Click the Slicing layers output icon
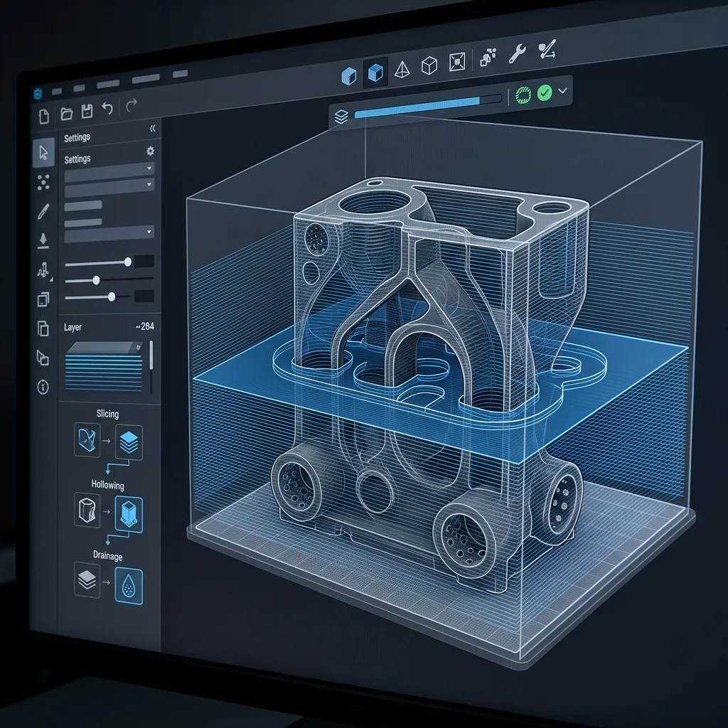Screen dimensions: 728x728 click(x=129, y=442)
